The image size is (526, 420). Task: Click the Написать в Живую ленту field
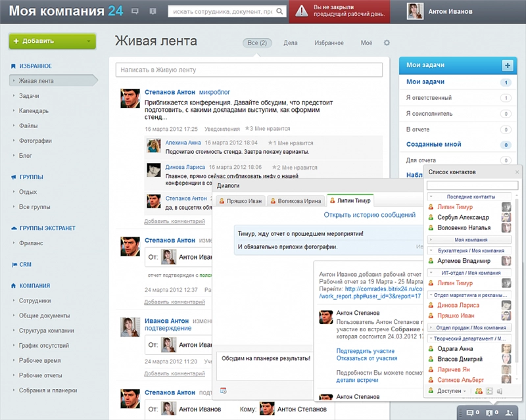tap(249, 70)
